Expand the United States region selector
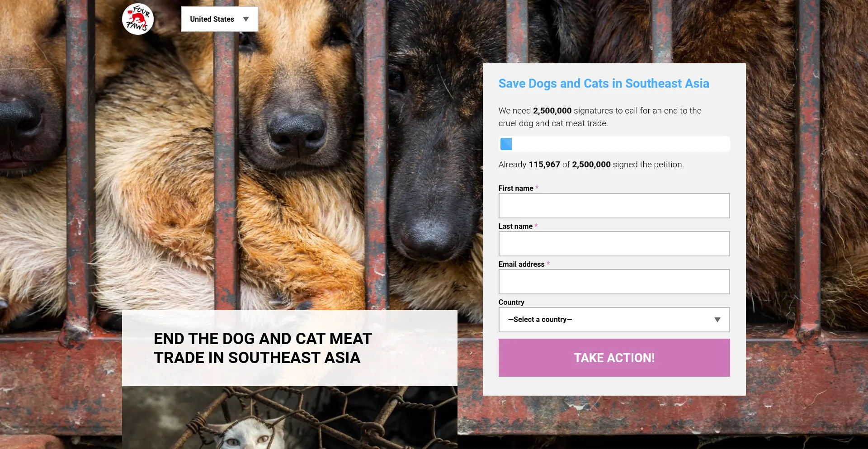The height and width of the screenshot is (449, 868). click(220, 19)
